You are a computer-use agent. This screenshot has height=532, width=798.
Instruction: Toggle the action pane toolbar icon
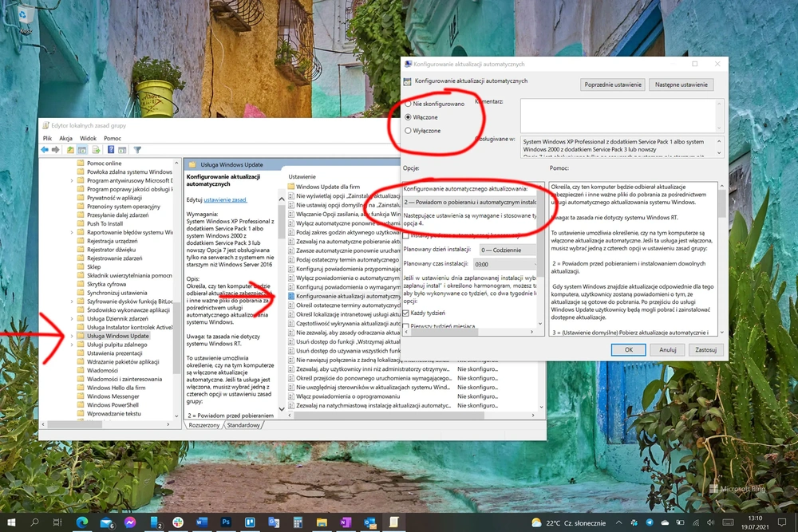coord(122,149)
